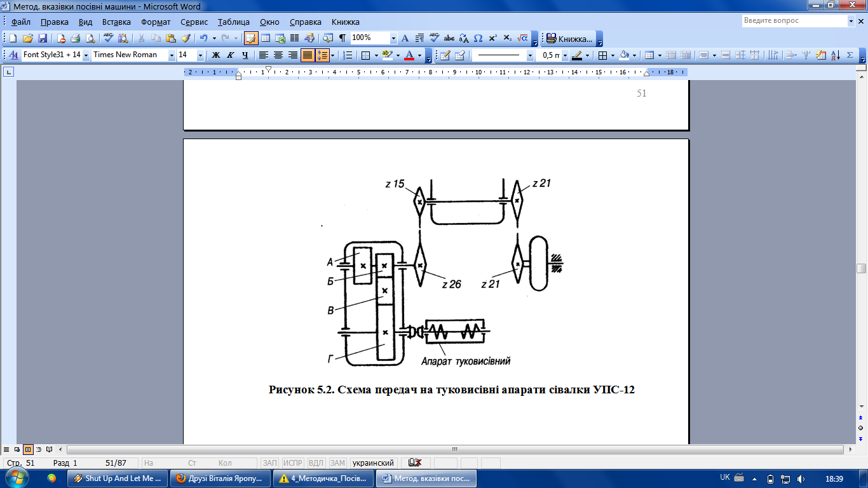The image size is (868, 488).
Task: Toggle Tables and Borders toolbar button
Action: [x=251, y=38]
